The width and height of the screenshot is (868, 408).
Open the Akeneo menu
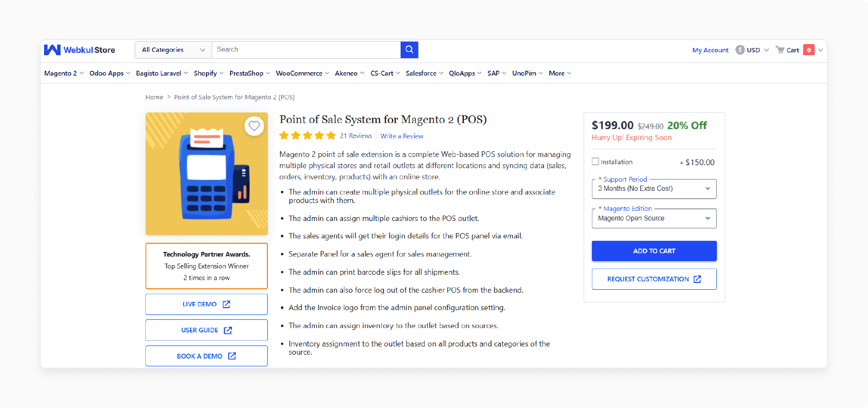click(350, 73)
